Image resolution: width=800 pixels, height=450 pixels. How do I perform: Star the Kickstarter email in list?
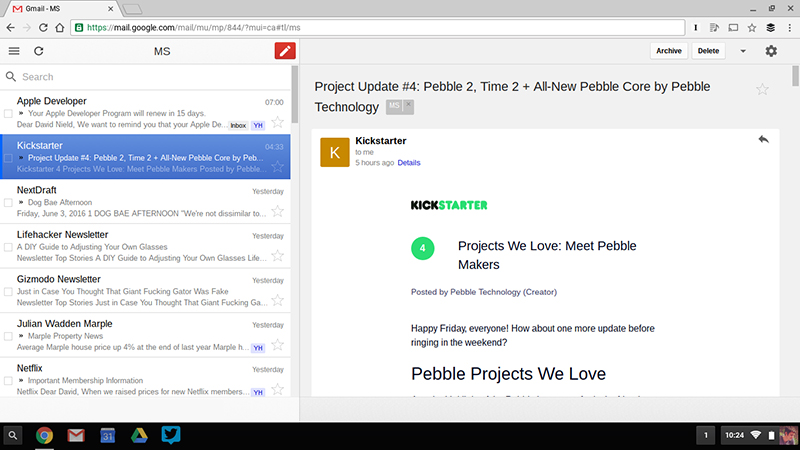click(278, 166)
